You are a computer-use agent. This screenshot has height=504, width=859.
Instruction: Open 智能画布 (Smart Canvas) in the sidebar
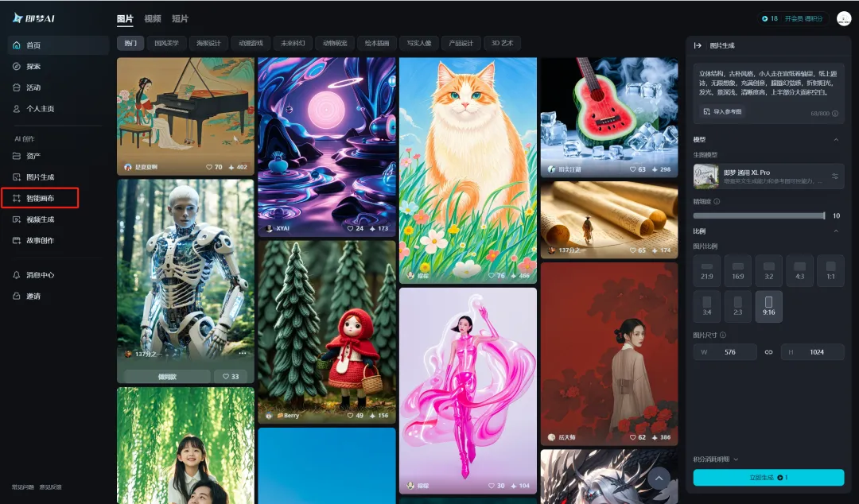pyautogui.click(x=40, y=198)
